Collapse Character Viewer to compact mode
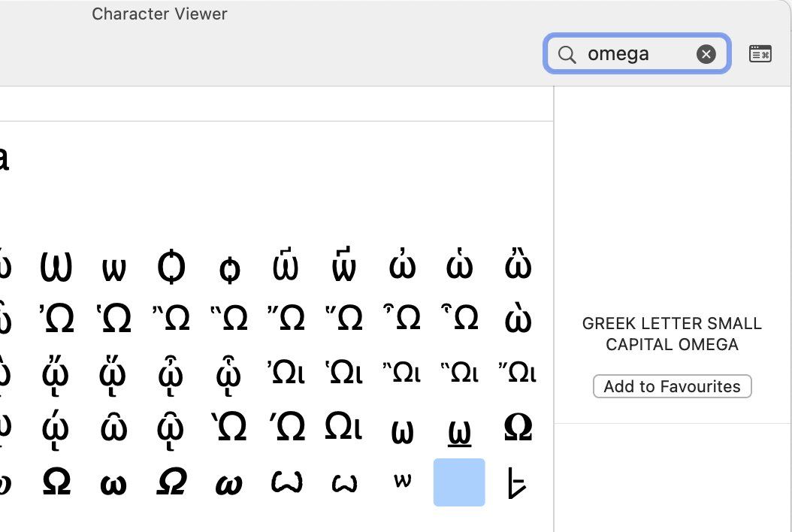792x532 pixels. (x=760, y=54)
